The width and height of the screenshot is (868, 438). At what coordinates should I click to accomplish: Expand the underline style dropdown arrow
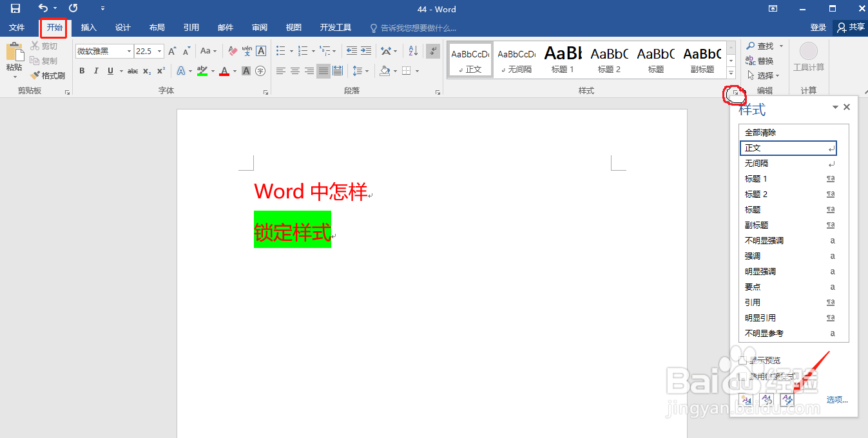click(121, 71)
